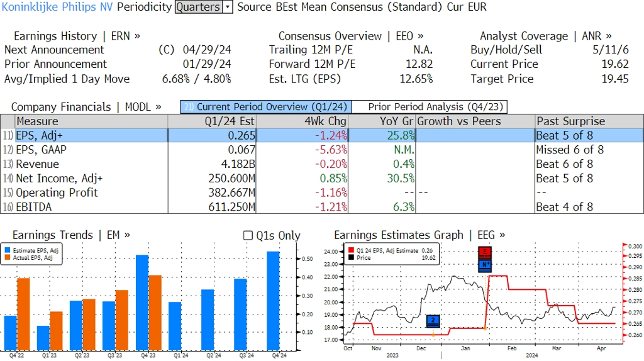This screenshot has height=361, width=644.
Task: Click the 4Wk Chg column header
Action: pos(303,121)
